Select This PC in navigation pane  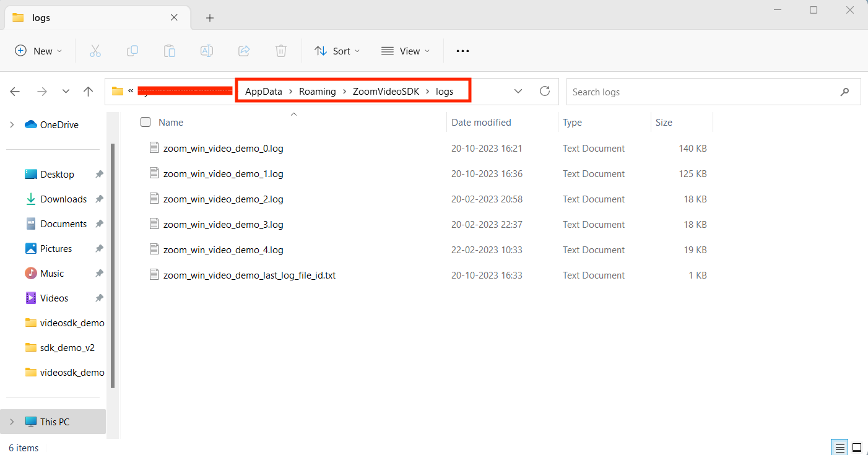coord(54,422)
